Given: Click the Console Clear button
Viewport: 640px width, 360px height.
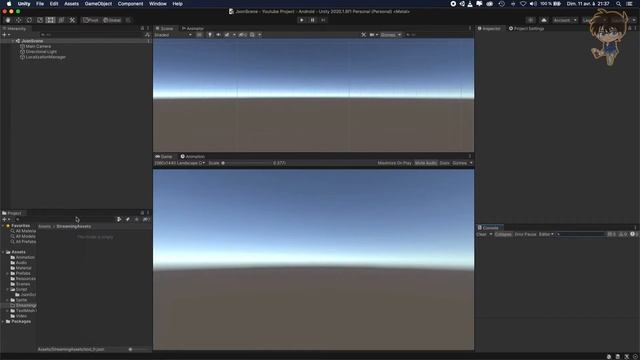Looking at the screenshot, I should click(482, 234).
